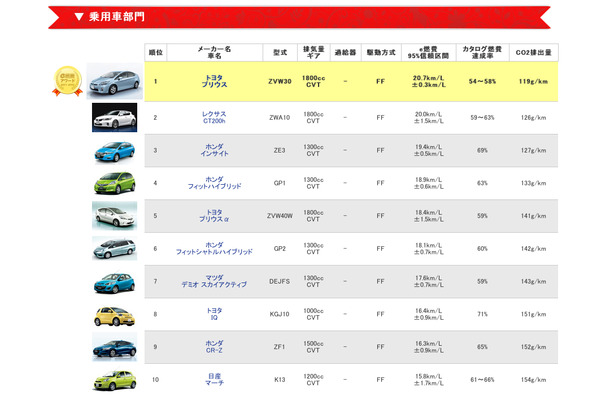Select the ZF1 model code cell
The height and width of the screenshot is (400, 610).
pyautogui.click(x=280, y=347)
